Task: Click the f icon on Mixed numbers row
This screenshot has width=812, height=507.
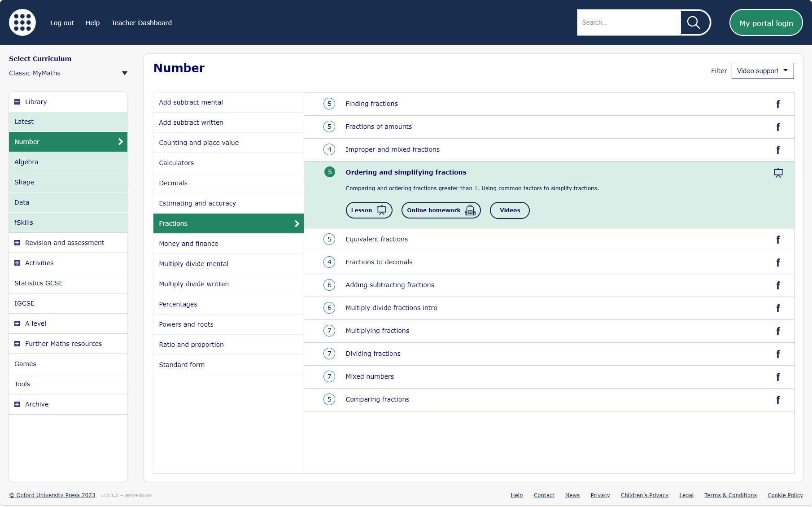Action: pyautogui.click(x=778, y=377)
